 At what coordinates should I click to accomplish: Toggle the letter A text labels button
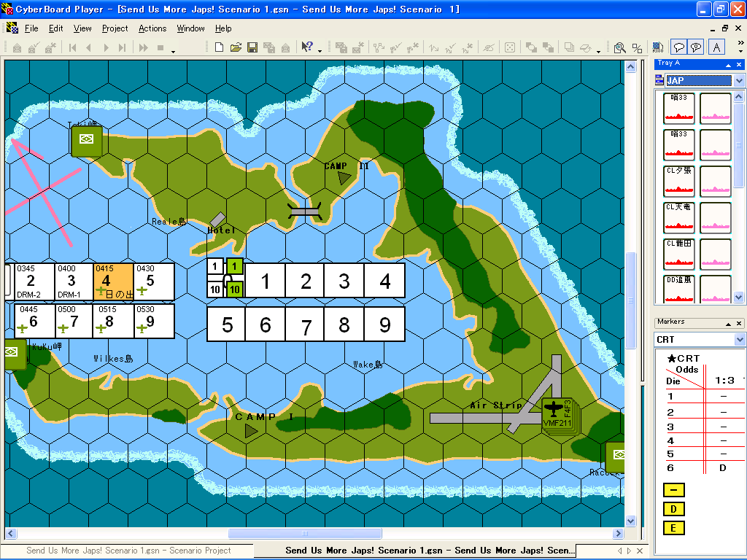(x=716, y=47)
